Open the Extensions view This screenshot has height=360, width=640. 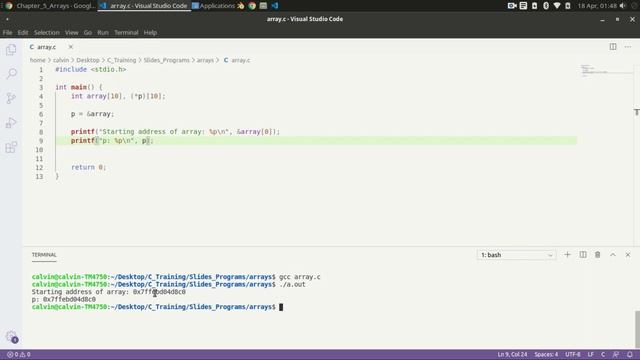click(x=11, y=147)
